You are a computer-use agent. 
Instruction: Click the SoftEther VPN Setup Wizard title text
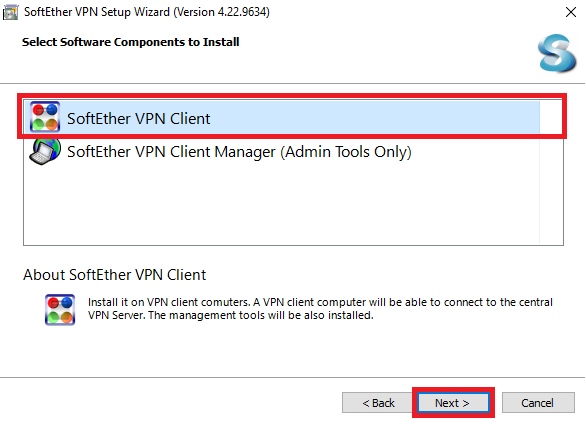click(97, 12)
